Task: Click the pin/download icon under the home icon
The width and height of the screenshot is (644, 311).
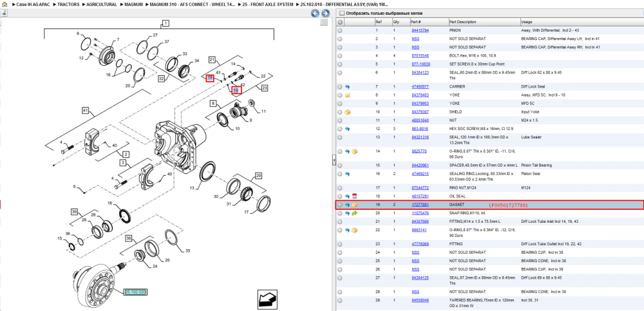Action: [4, 13]
